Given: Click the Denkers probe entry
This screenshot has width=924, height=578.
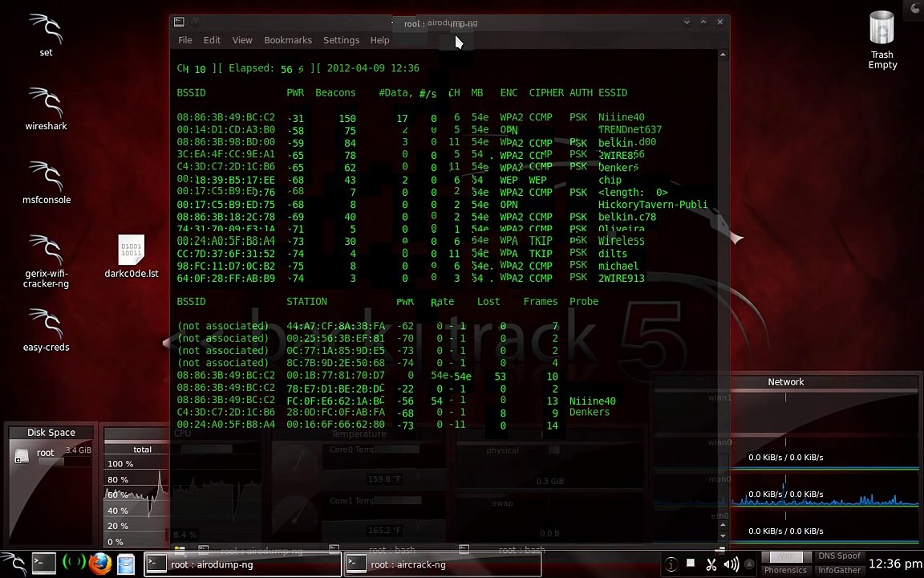Looking at the screenshot, I should [590, 413].
